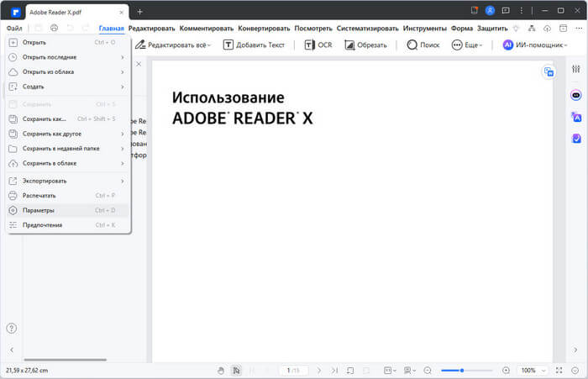Screen dimensions: 588x379
Task: Click the vertical three-dot menu in title bar
Action: coord(522,11)
